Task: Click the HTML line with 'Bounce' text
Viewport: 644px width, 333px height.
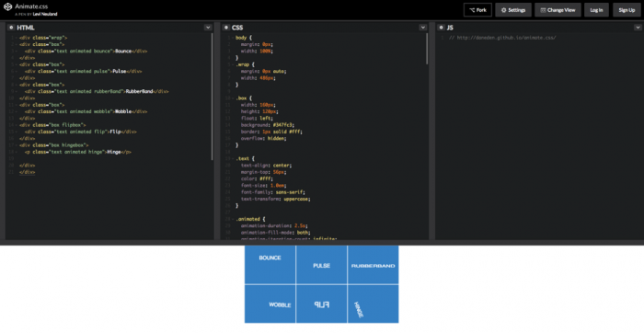Action: 86,52
